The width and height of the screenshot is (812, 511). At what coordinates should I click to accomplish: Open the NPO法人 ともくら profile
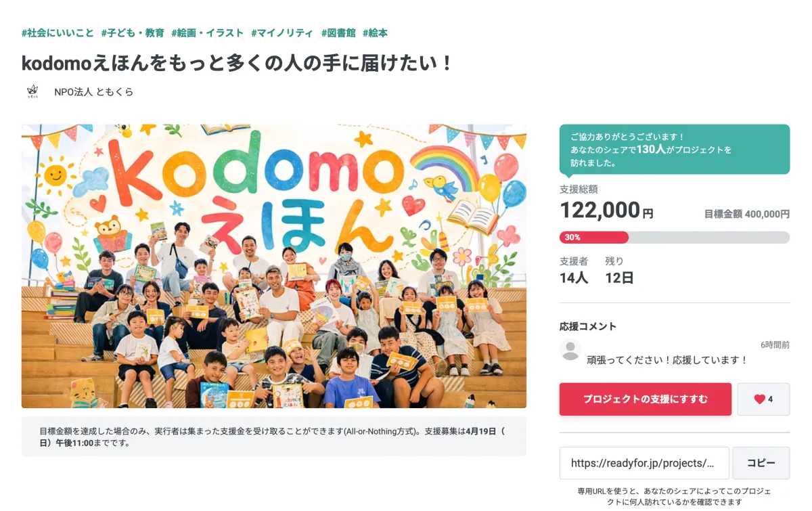pos(93,91)
